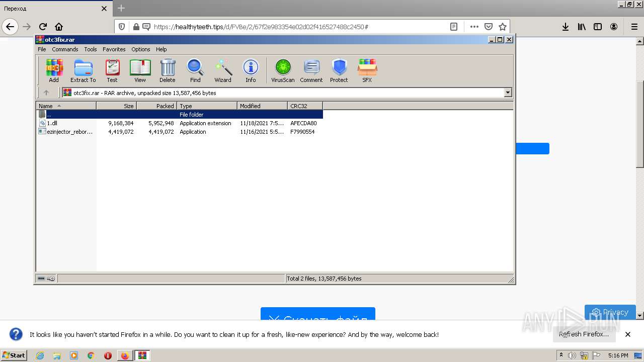Open page actions three-dot menu

coord(474,27)
